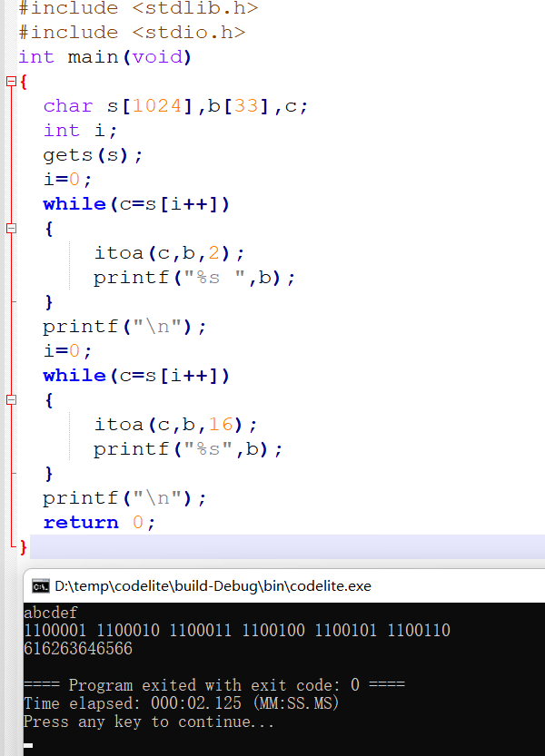The height and width of the screenshot is (756, 545).
Task: Click the 'gets(s);' statement
Action: click(93, 155)
